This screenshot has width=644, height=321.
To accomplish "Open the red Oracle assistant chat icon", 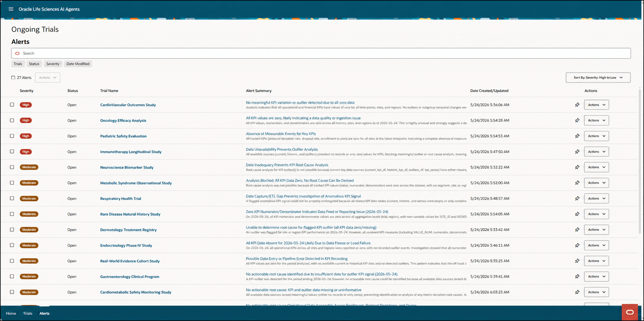I will coord(630,312).
